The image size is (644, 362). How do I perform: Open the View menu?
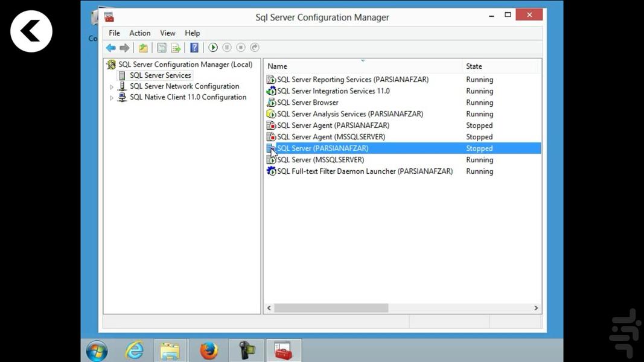(167, 33)
